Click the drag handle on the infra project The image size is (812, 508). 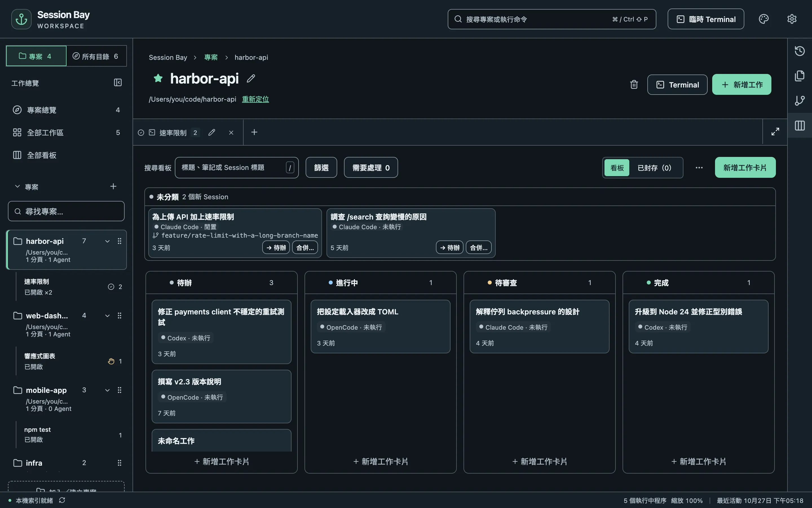(x=120, y=463)
